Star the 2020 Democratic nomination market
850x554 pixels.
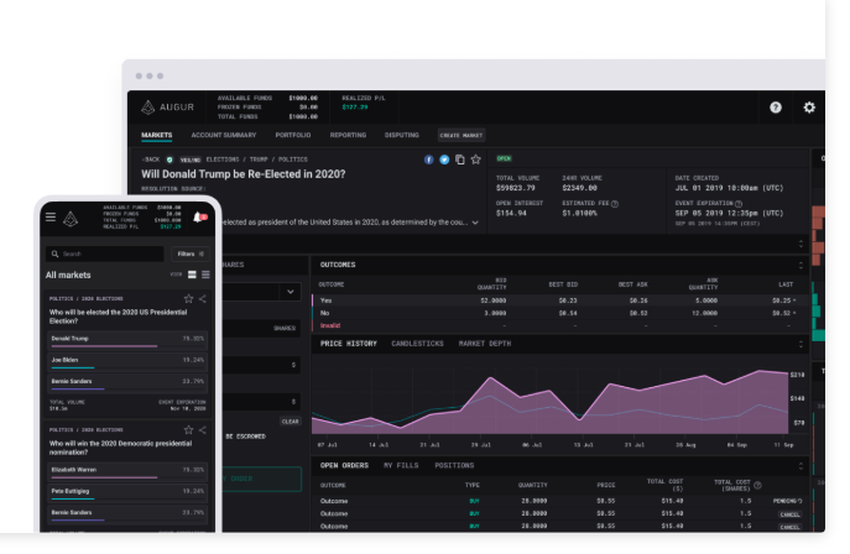click(188, 430)
